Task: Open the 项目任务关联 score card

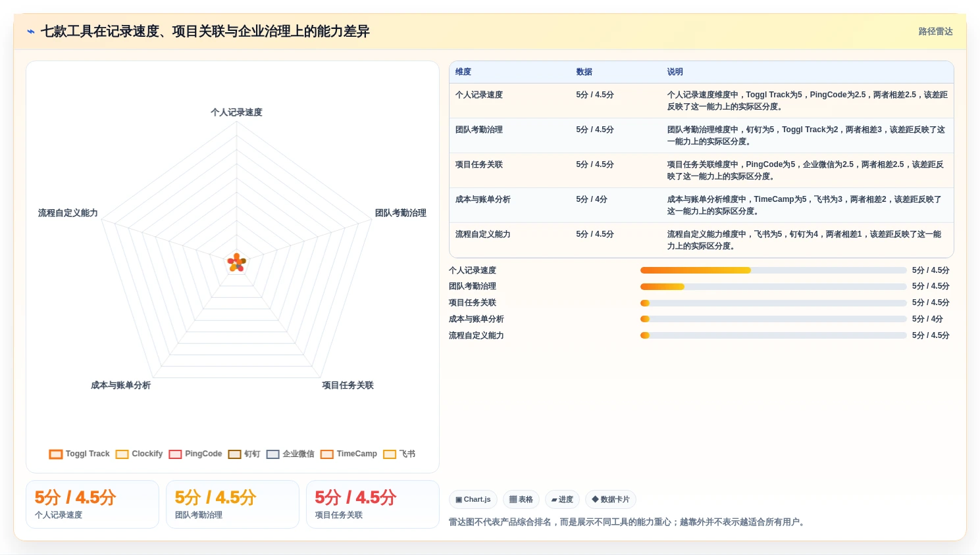Action: click(373, 504)
